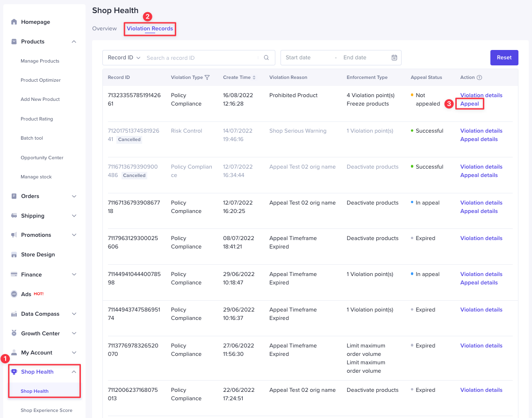Click the Action column help icon

(x=479, y=78)
